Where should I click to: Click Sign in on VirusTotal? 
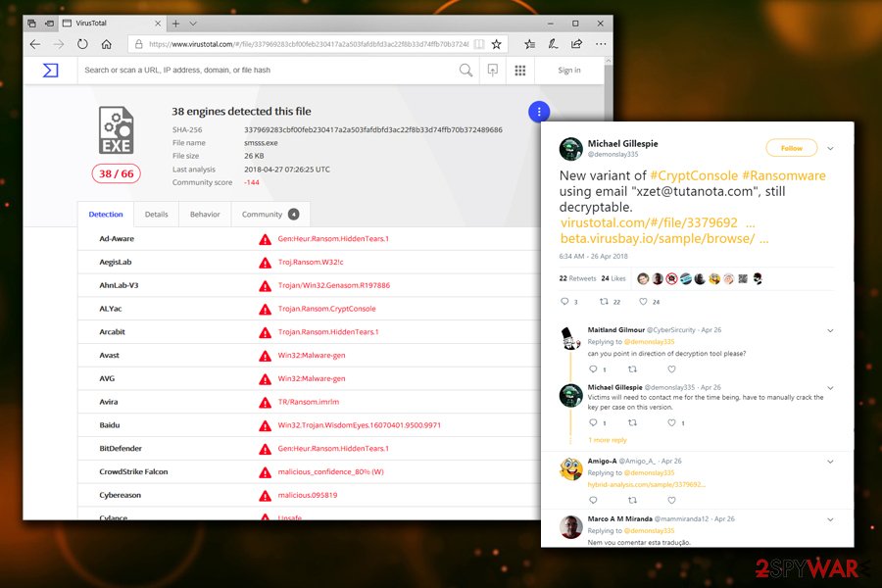(569, 71)
